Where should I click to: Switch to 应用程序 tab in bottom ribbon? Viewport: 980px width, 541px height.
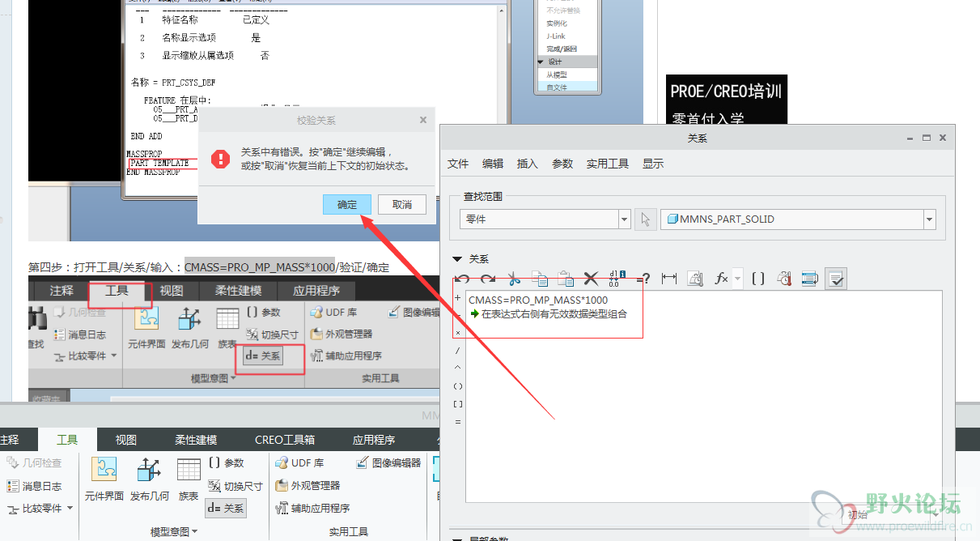[x=374, y=440]
